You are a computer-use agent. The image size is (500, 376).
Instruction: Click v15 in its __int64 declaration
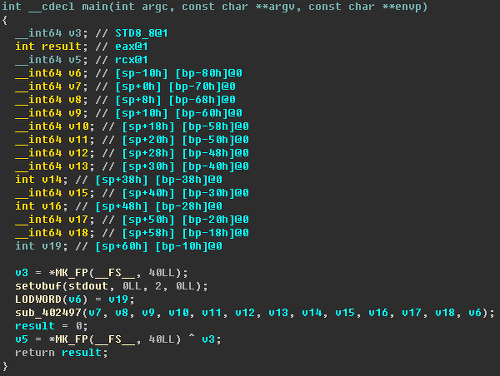tap(78, 193)
